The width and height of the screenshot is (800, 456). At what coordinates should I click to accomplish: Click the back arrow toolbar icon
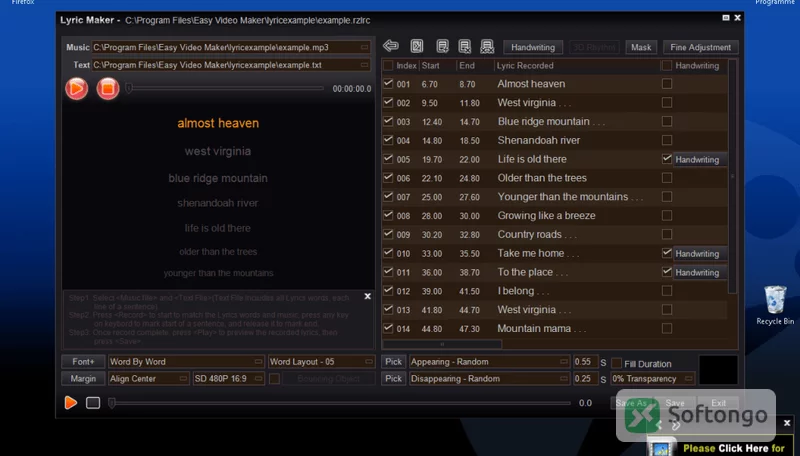(x=391, y=46)
